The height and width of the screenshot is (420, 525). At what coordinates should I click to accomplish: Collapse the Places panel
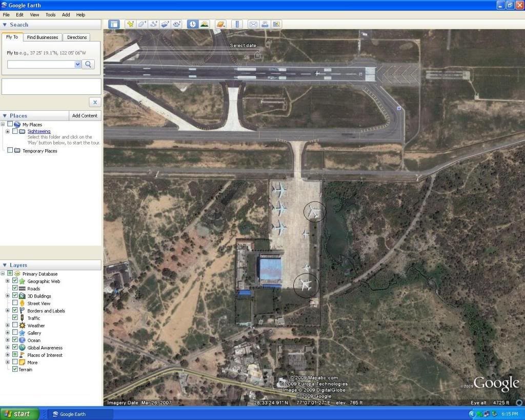pos(5,116)
